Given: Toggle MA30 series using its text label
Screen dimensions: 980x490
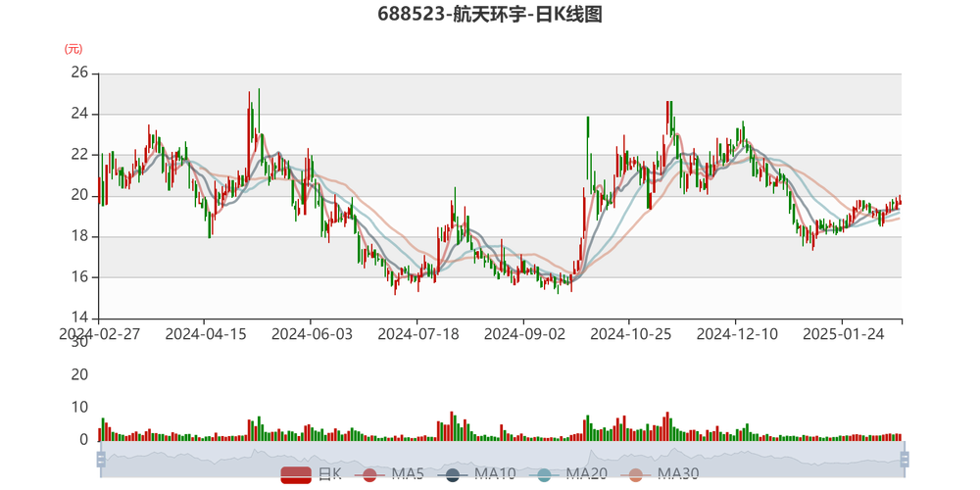Looking at the screenshot, I should 678,474.
